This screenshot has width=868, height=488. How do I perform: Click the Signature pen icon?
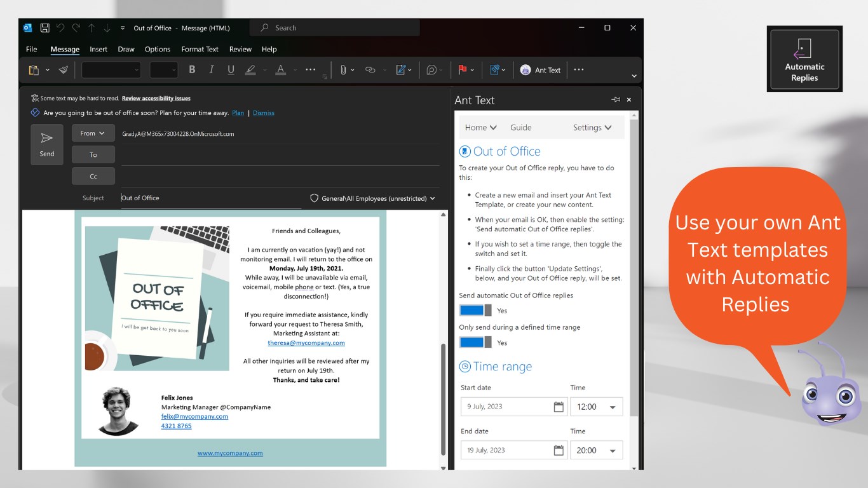tap(401, 70)
